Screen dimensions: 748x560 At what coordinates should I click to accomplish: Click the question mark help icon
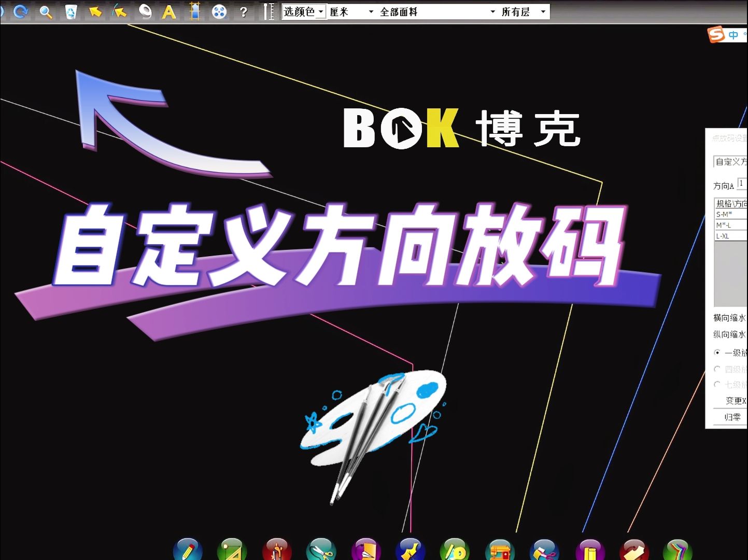tap(244, 11)
